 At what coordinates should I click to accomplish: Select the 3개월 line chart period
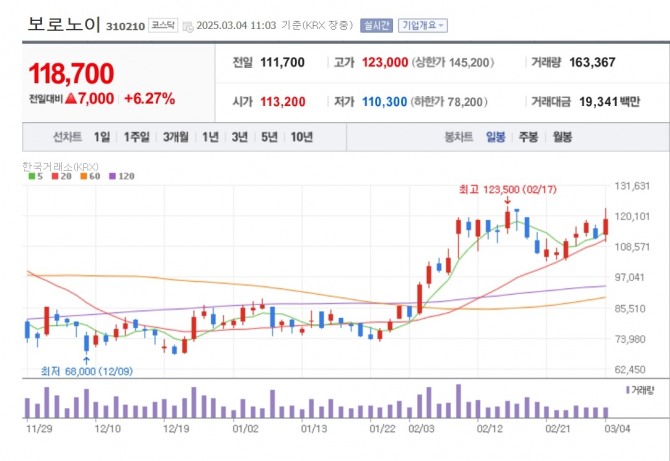pyautogui.click(x=176, y=137)
